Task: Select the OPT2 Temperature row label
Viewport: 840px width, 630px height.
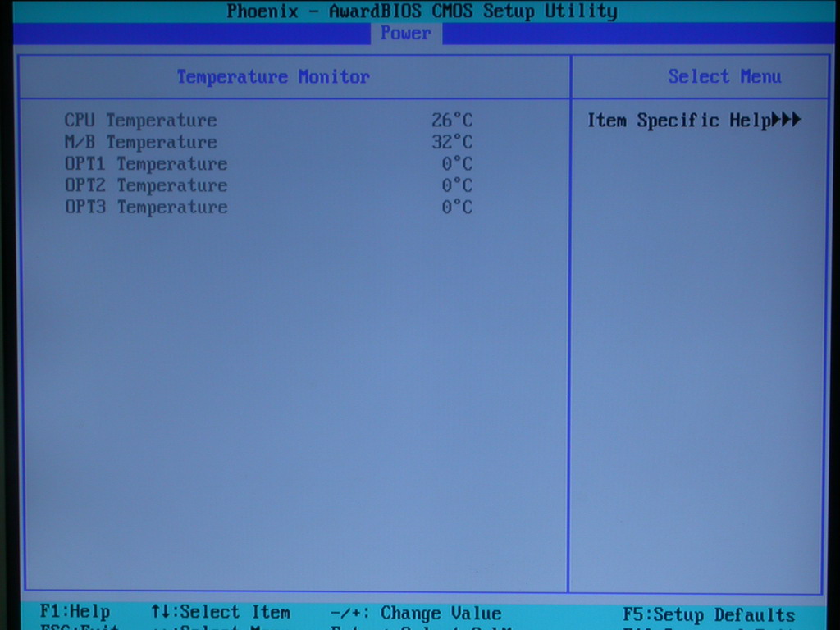Action: click(x=146, y=185)
